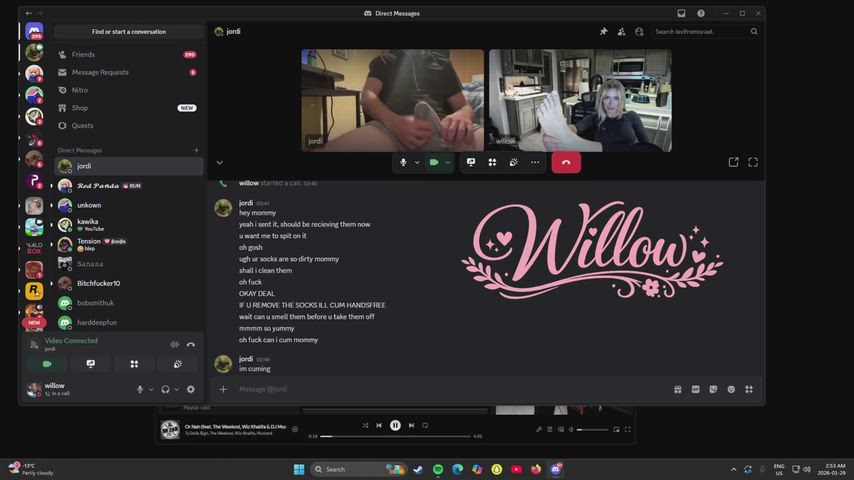Disconnect using the small hang-up icon in Video Connected panel
Viewport: 854px width, 480px height.
point(191,344)
